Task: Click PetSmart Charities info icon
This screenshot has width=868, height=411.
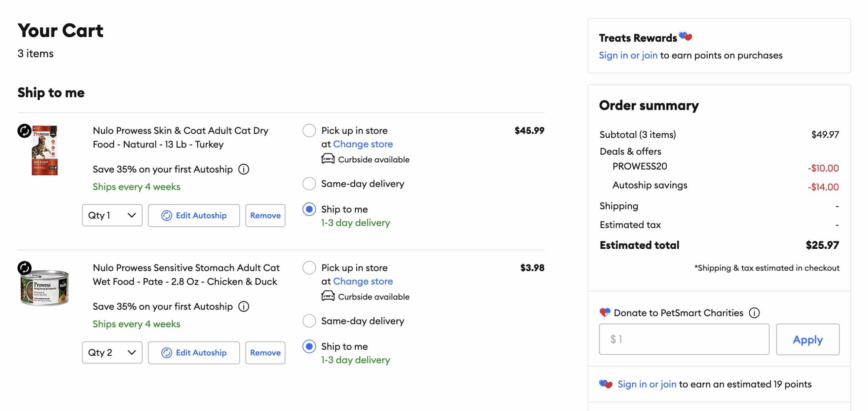Action: click(x=754, y=313)
